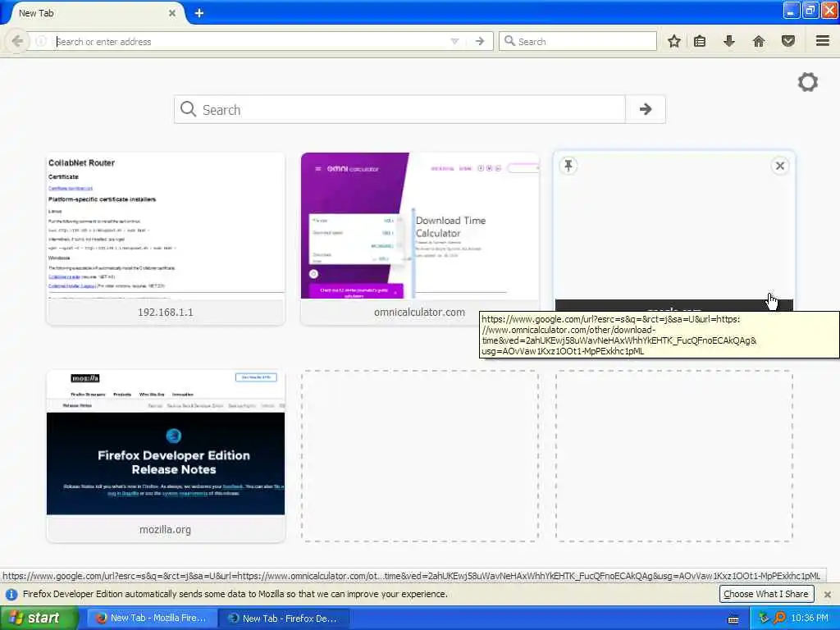The height and width of the screenshot is (630, 840).
Task: Open the hamburger menu
Action: click(823, 41)
